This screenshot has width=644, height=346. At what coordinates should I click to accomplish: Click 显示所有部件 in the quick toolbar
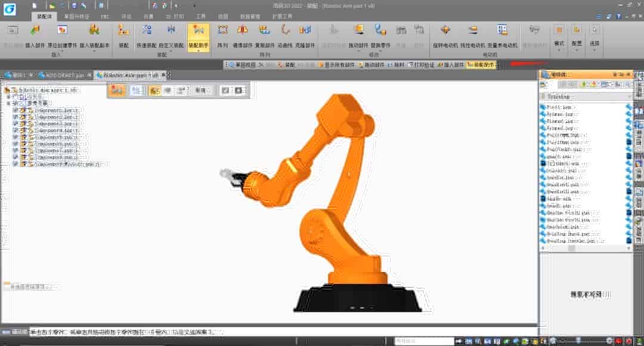coord(336,64)
